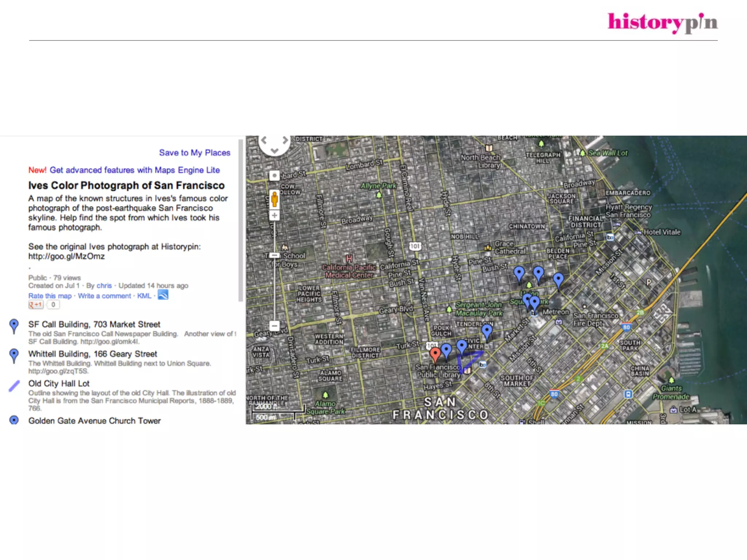Pan the map down with the arrow control
The height and width of the screenshot is (560, 747).
275,150
